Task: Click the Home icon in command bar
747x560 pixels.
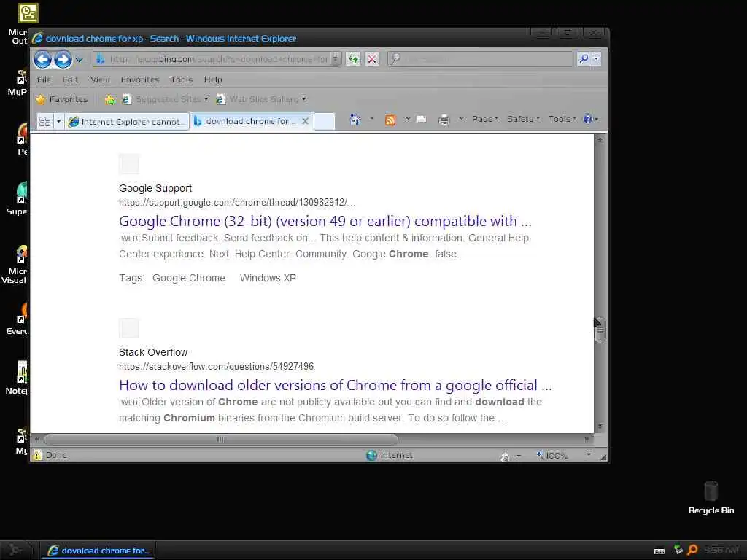Action: pyautogui.click(x=355, y=119)
